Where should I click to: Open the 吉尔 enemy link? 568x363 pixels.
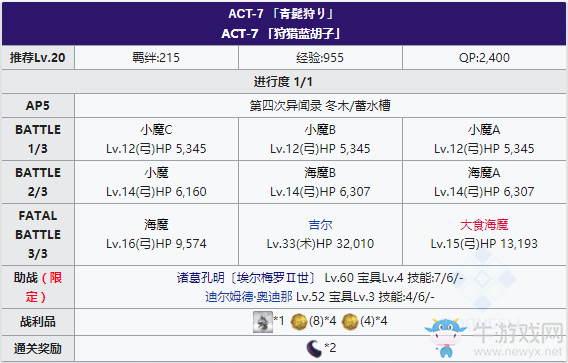pyautogui.click(x=320, y=225)
